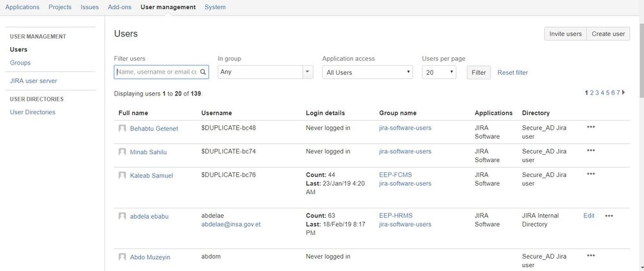644x271 pixels.
Task: Click the Username column header
Action: coord(217,113)
